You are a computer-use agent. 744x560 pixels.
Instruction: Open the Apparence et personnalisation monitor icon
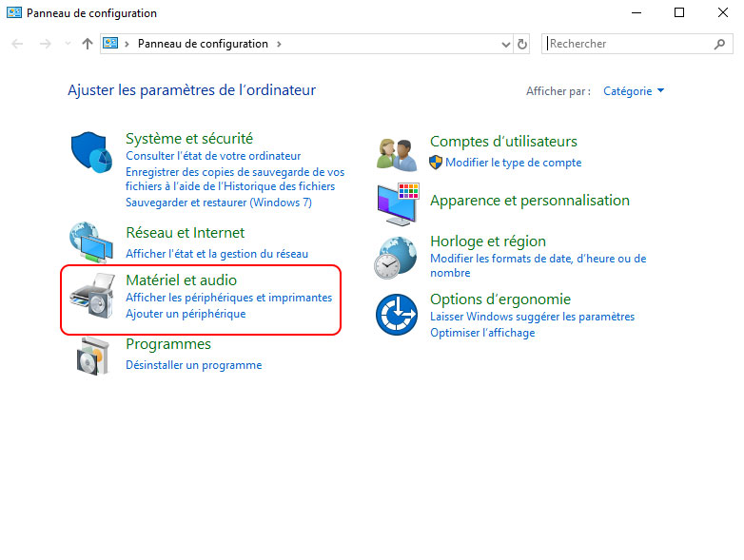pos(398,204)
